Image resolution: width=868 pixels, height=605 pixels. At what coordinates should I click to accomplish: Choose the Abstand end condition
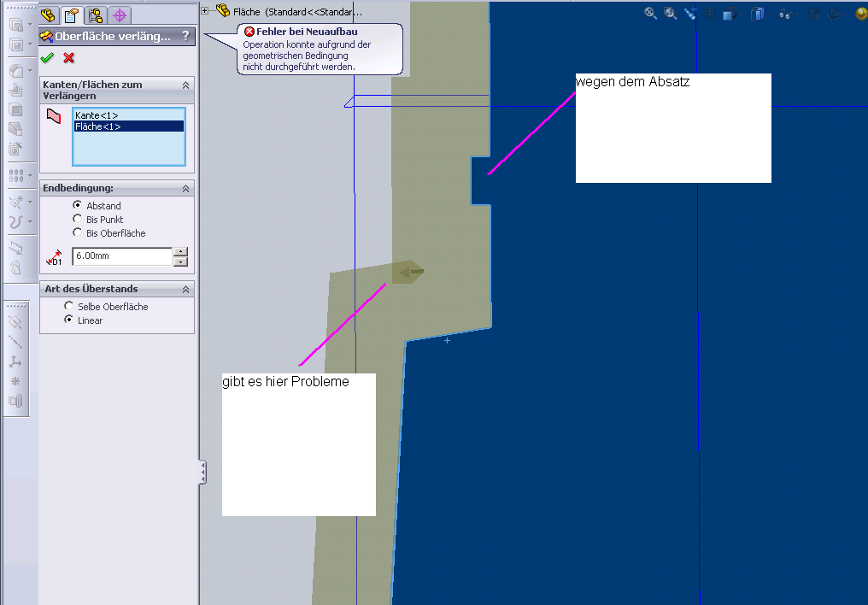click(x=78, y=205)
